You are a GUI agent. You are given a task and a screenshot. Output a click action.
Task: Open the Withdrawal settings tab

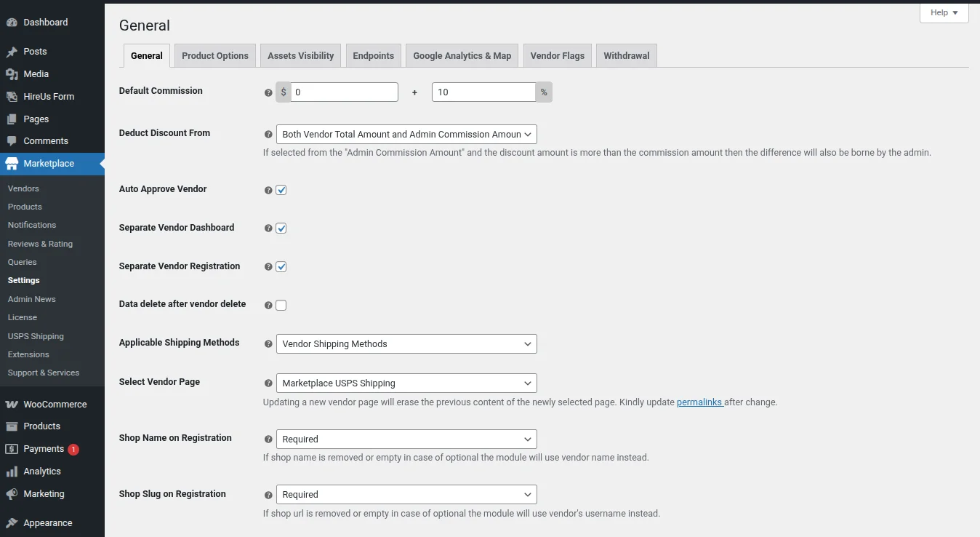coord(626,55)
